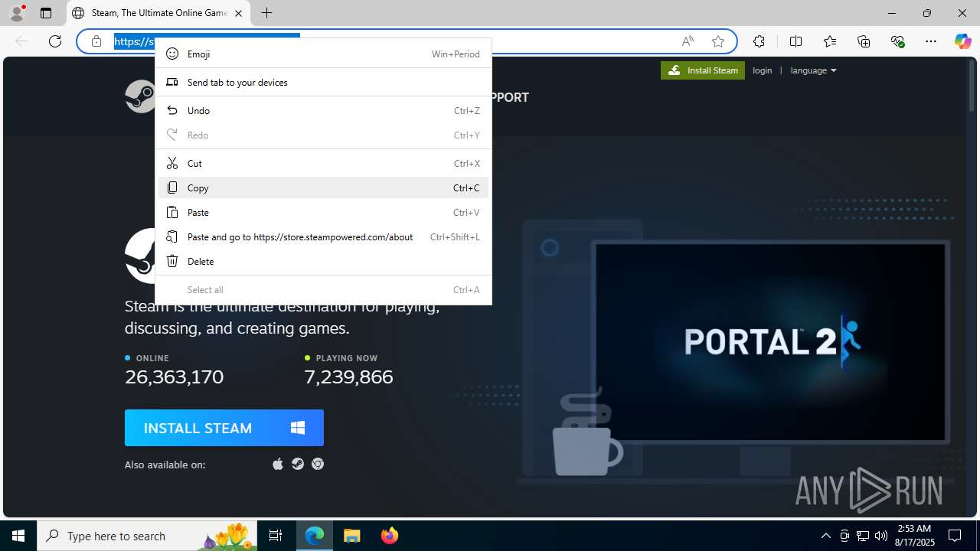980x551 pixels.
Task: Choose Emoji from the context menu
Action: pos(323,54)
